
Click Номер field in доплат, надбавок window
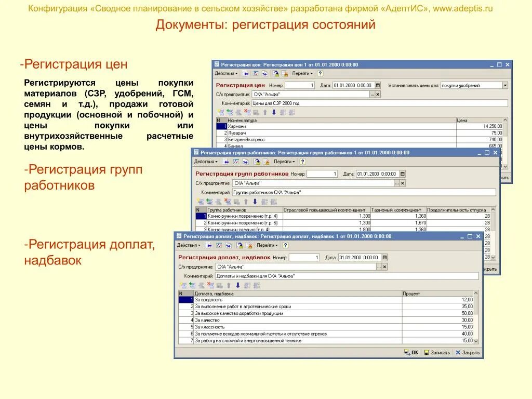(x=304, y=258)
